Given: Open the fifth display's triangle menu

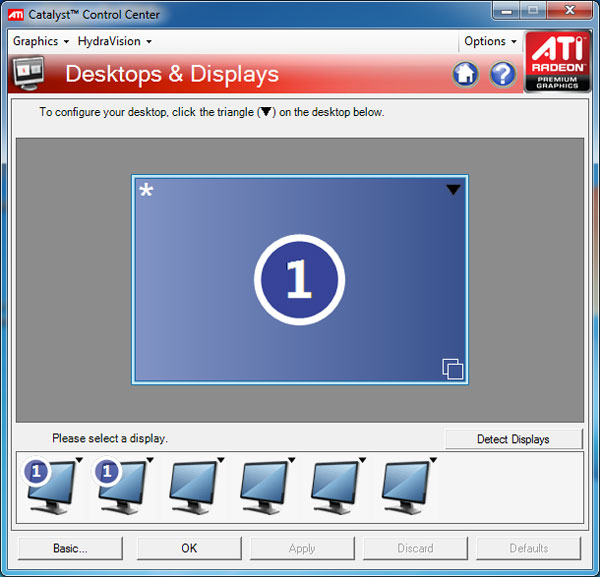Looking at the screenshot, I should (362, 460).
